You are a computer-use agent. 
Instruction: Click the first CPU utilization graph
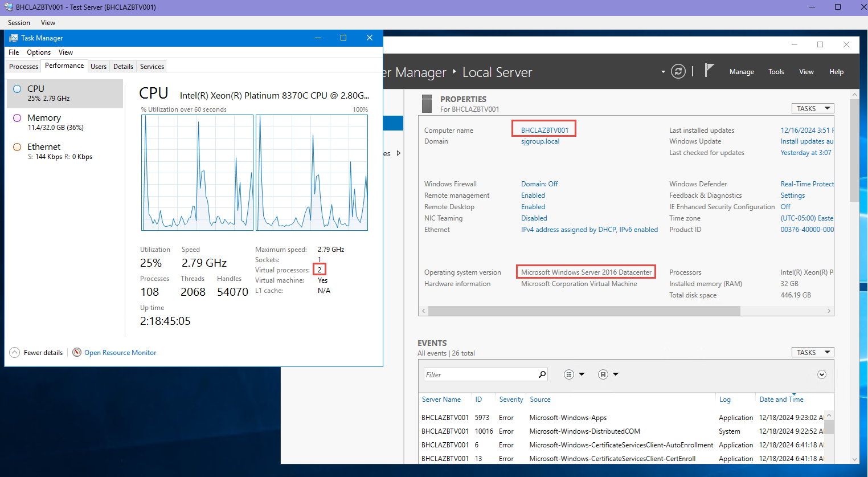pyautogui.click(x=197, y=173)
